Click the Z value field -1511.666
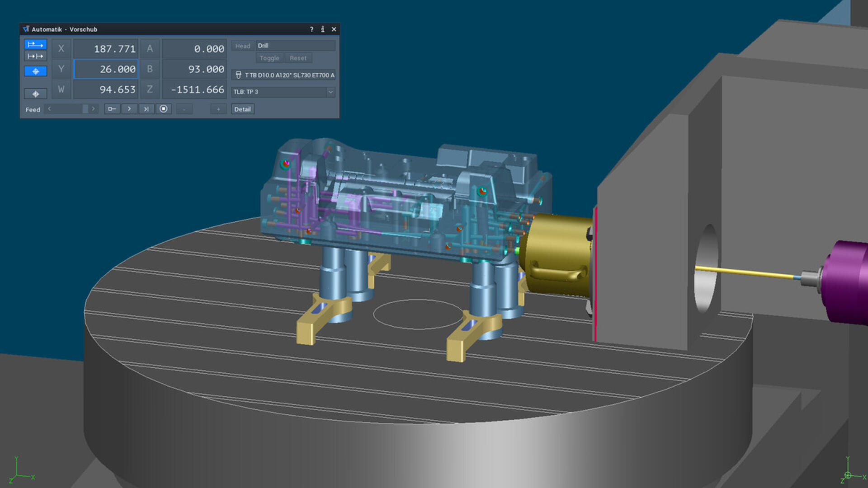Screen dimensions: 868x488 tap(194, 89)
